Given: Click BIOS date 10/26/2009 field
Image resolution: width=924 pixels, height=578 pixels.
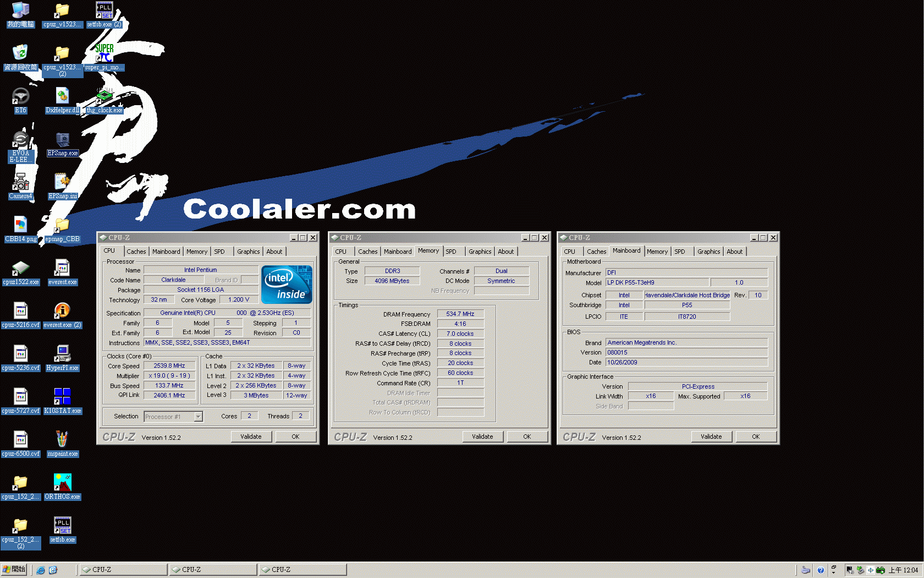Looking at the screenshot, I should [x=686, y=362].
